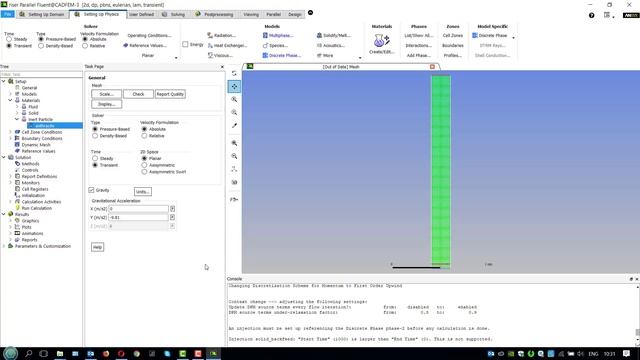
Task: Open the Materials Create/Edit flask icon
Action: click(x=381, y=40)
